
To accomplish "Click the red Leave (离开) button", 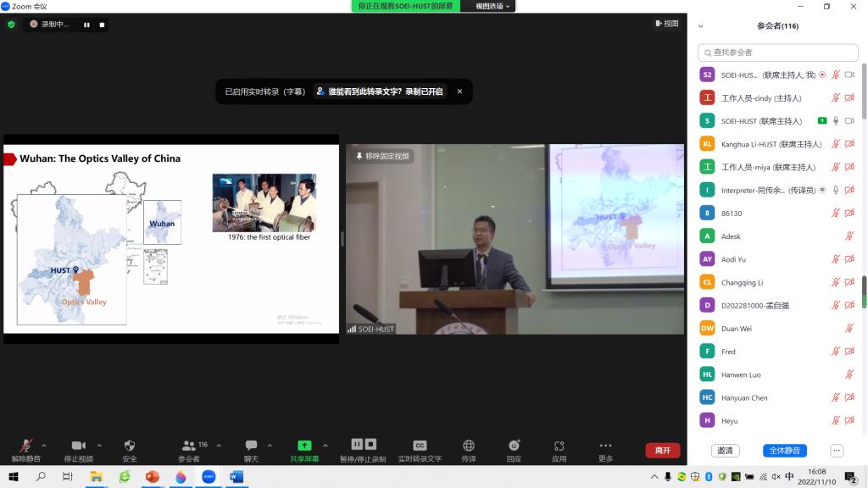I will (662, 451).
